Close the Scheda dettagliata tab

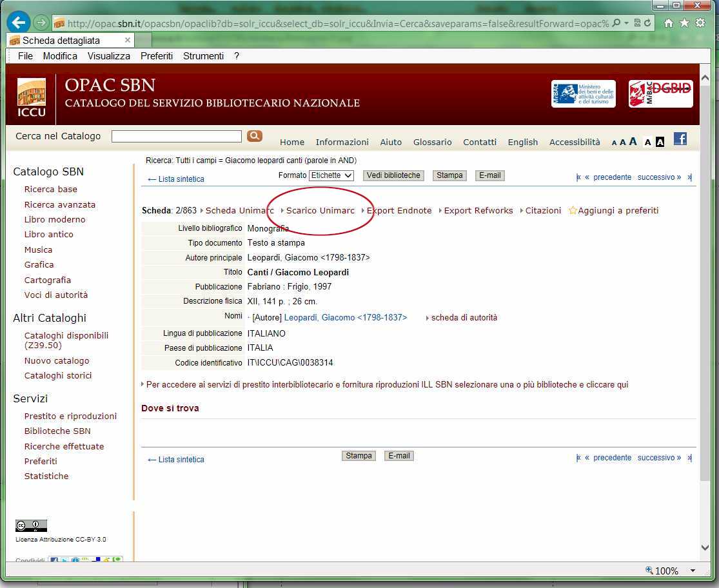pyautogui.click(x=128, y=40)
